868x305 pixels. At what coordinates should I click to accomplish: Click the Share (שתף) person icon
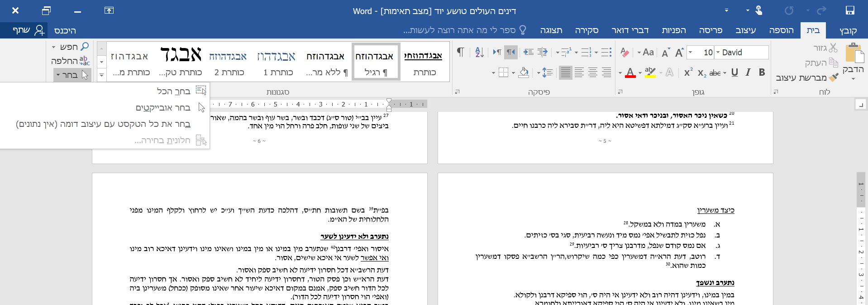[39, 30]
